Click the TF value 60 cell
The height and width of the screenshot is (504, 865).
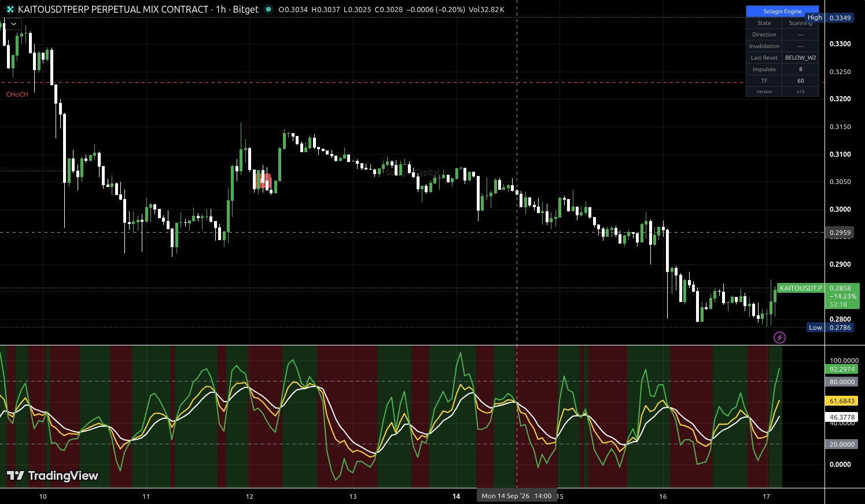[801, 81]
